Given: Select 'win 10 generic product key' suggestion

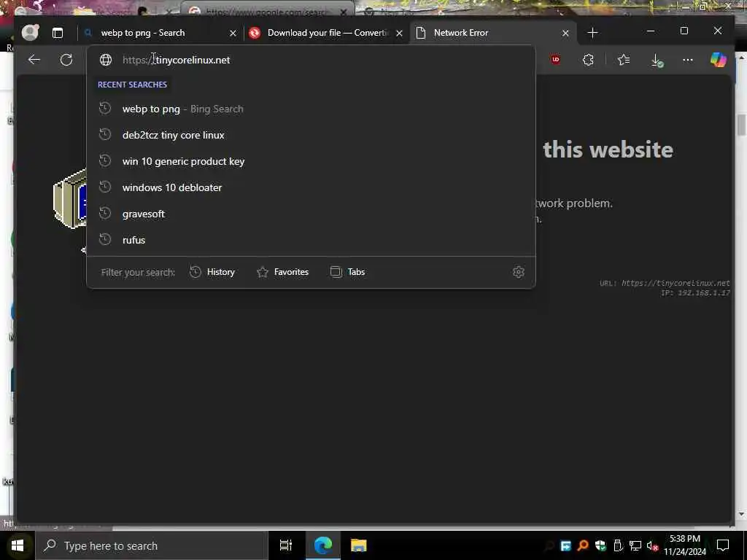Looking at the screenshot, I should (311, 161).
